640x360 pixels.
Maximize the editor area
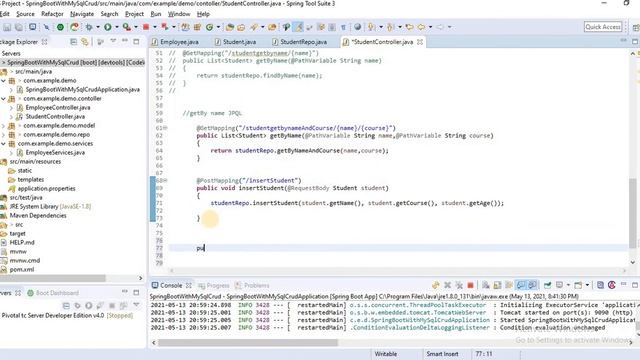[635, 42]
